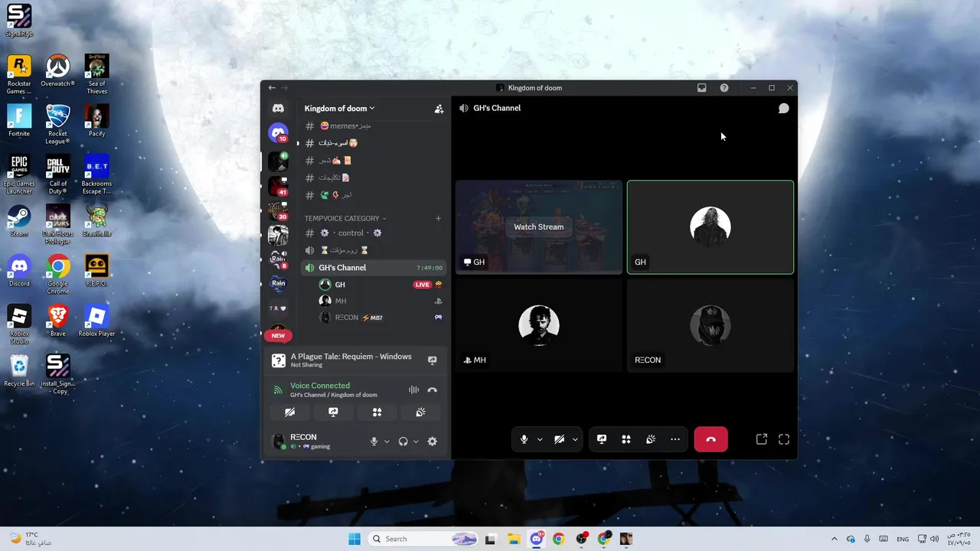
Task: Focus GH avatar video tile
Action: [x=710, y=227]
